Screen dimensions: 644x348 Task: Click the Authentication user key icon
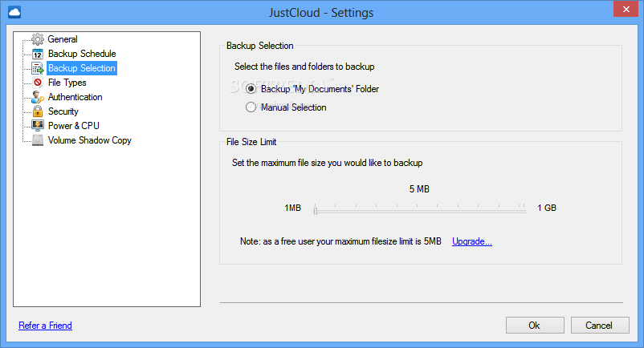pos(38,97)
